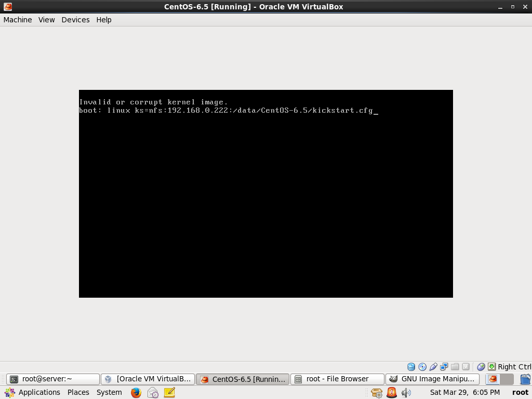Click the hard disk activity status icon

[411, 367]
